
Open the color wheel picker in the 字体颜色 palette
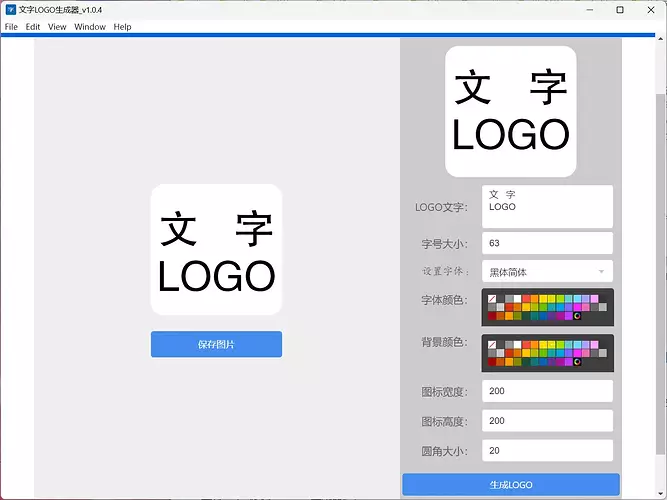[x=577, y=316]
